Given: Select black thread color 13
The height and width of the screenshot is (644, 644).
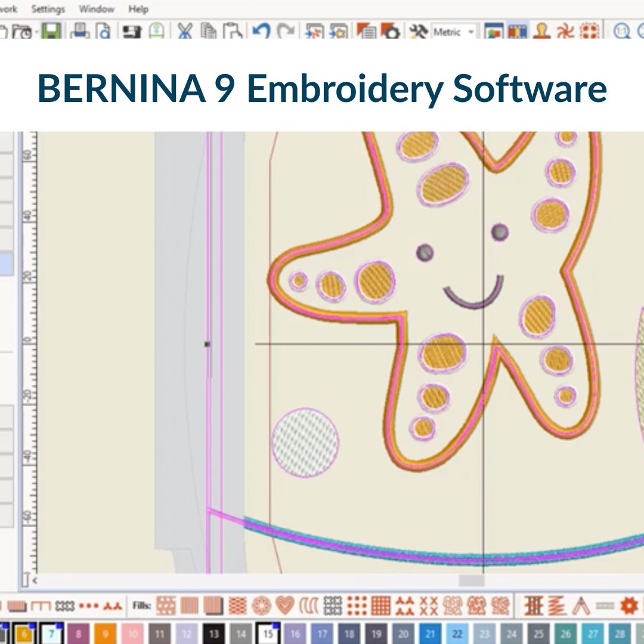Looking at the screenshot, I should (213, 634).
